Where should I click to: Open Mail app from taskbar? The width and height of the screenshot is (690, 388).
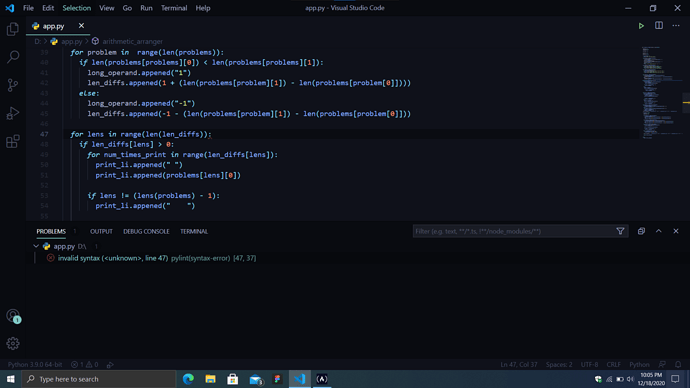click(x=255, y=379)
